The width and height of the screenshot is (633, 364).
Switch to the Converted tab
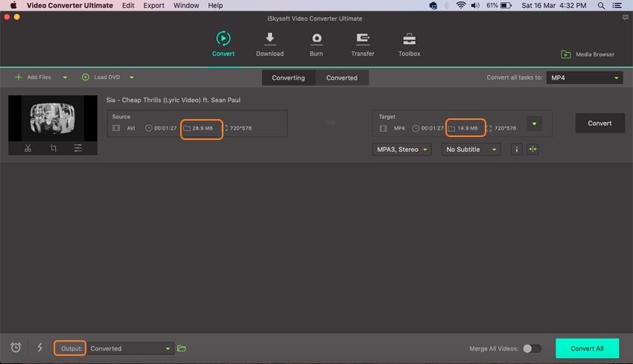point(342,77)
